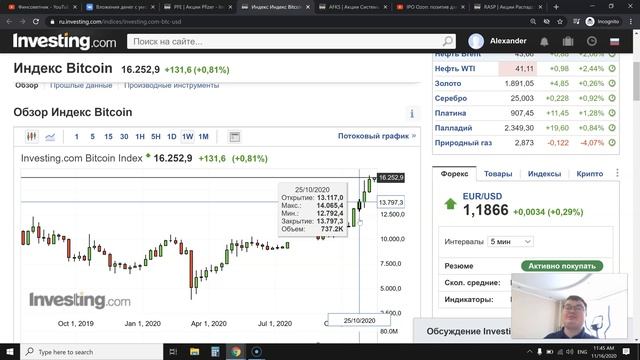640x360 pixels.
Task: Open the browser zoom magnifier icon
Action: tap(533, 21)
